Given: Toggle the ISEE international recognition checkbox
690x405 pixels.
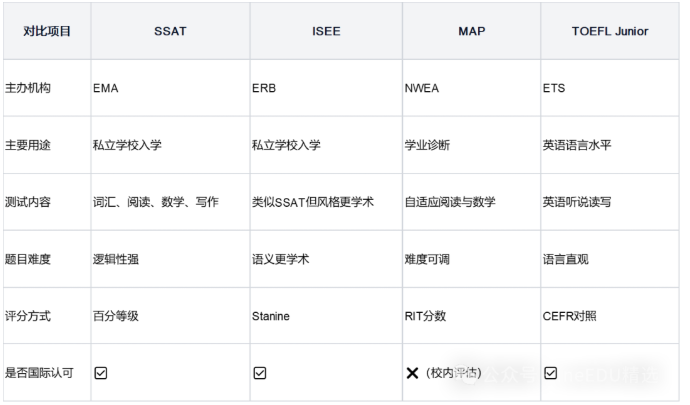Looking at the screenshot, I should (260, 373).
